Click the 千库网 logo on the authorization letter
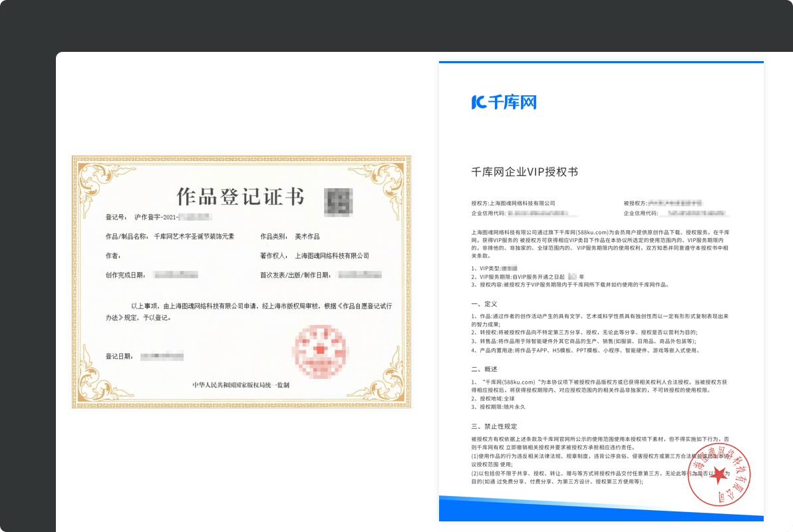The image size is (793, 532). [504, 102]
